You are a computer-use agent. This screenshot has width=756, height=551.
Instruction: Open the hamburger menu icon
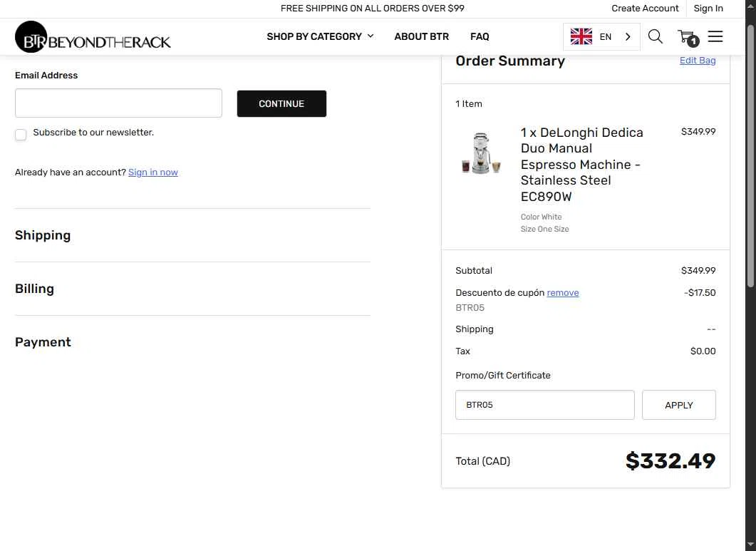(x=715, y=36)
